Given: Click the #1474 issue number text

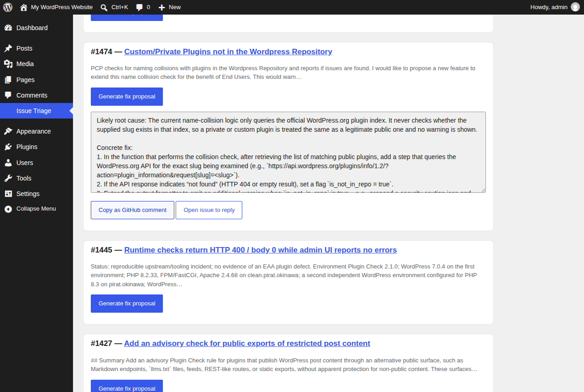Looking at the screenshot, I should [x=102, y=52].
